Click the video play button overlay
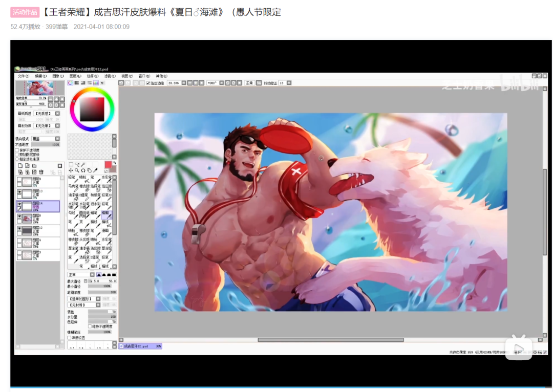Image resolution: width=553 pixels, height=392 pixels. [518, 348]
